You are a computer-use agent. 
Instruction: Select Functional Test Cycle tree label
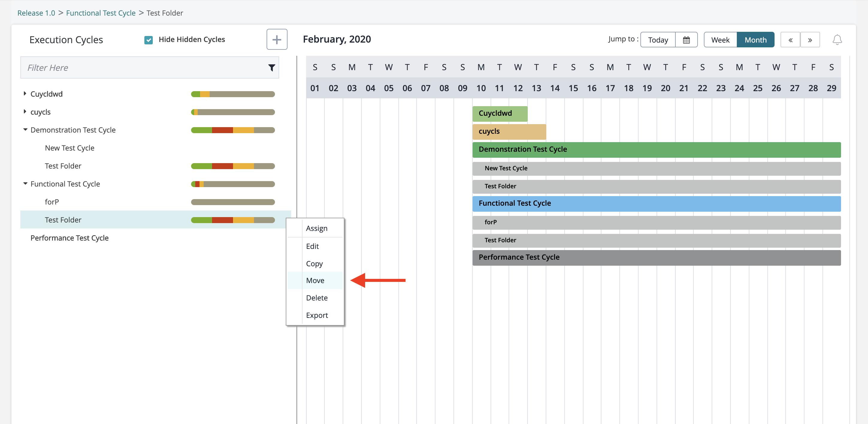point(65,184)
